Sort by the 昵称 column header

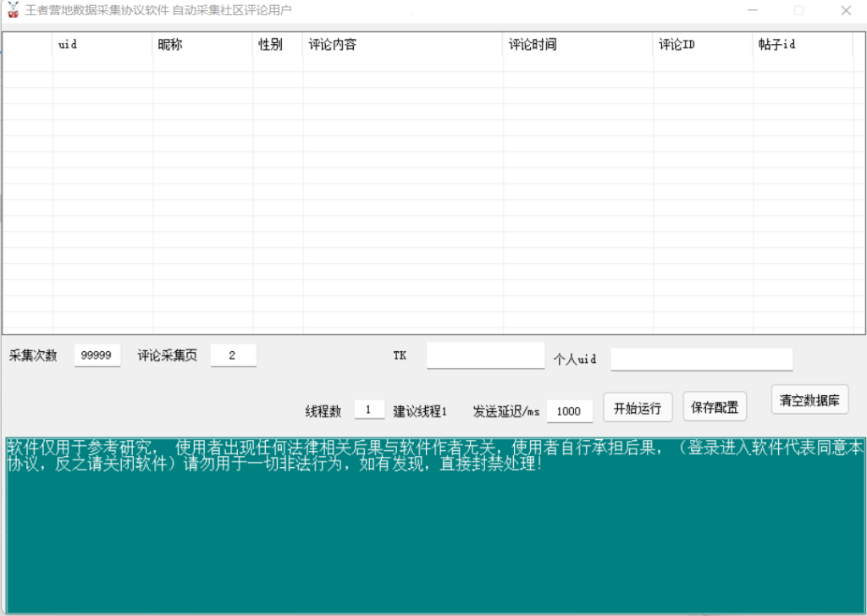[x=202, y=45]
